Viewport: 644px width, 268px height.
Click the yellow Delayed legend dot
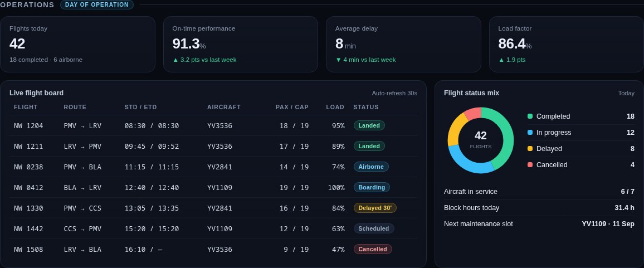[530, 148]
